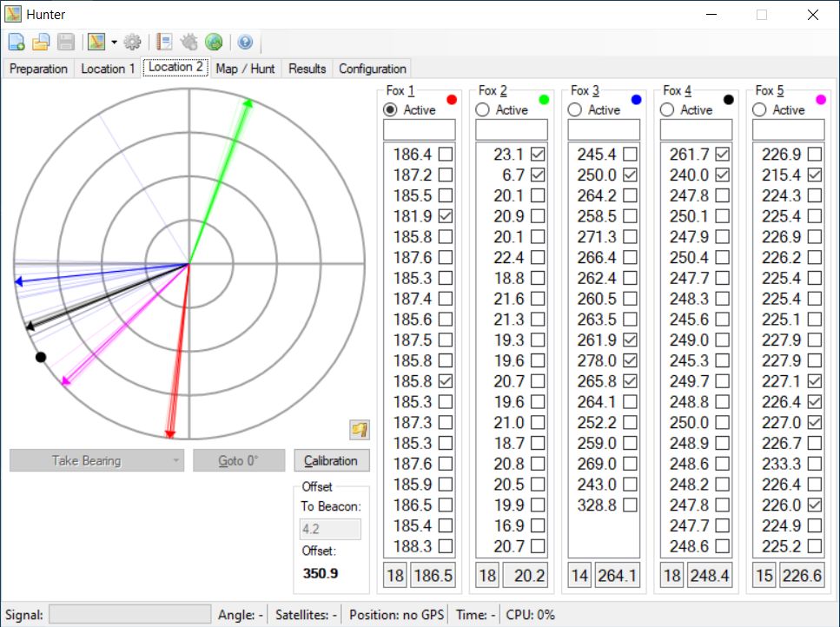Click "Position: no GPS" in the status bar
840x627 pixels.
pyautogui.click(x=396, y=615)
